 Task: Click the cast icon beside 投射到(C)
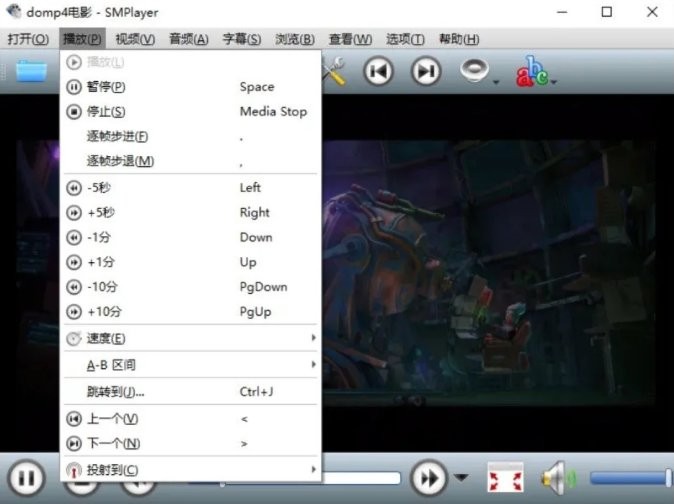click(74, 470)
